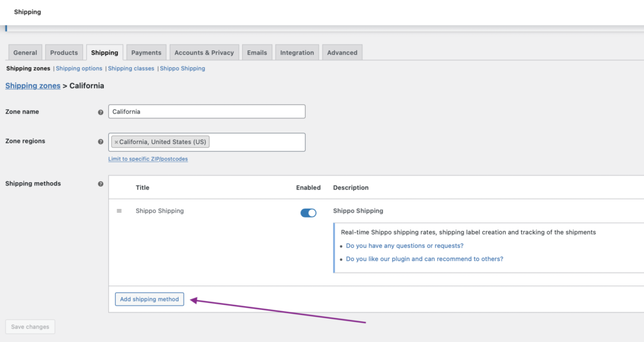The width and height of the screenshot is (644, 342).
Task: Open the Shipping options sub-link
Action: (79, 69)
